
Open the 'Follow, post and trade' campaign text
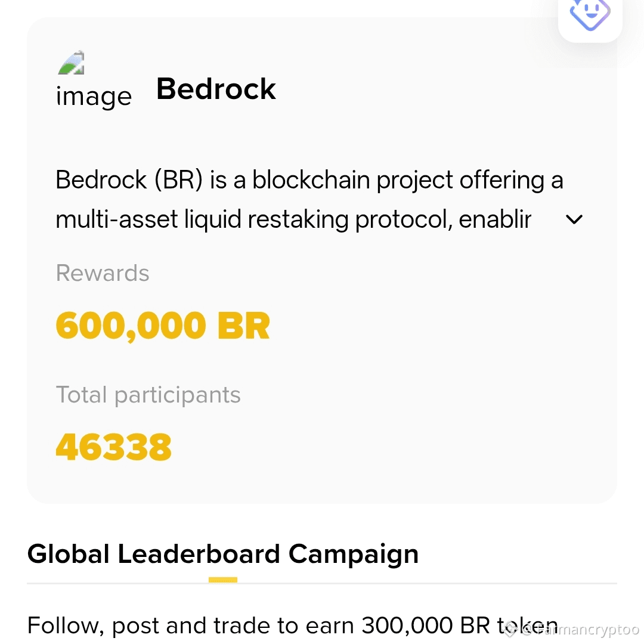tap(292, 626)
